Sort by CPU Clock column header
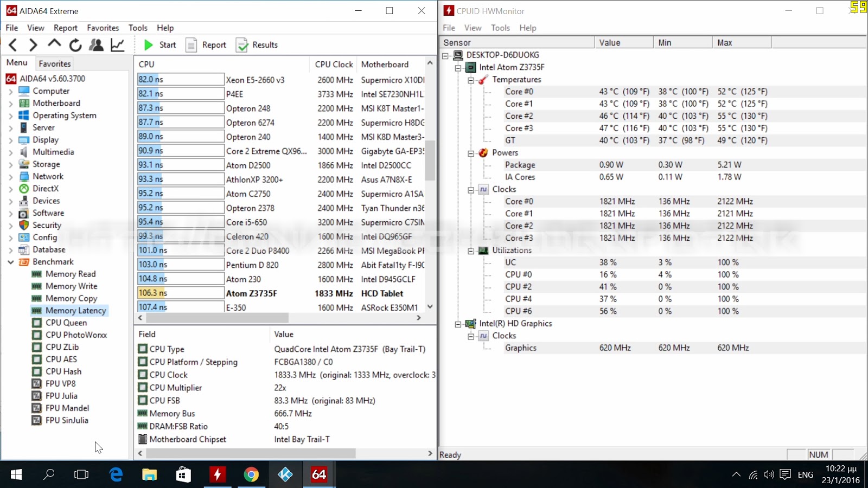This screenshot has height=488, width=868. click(x=334, y=64)
